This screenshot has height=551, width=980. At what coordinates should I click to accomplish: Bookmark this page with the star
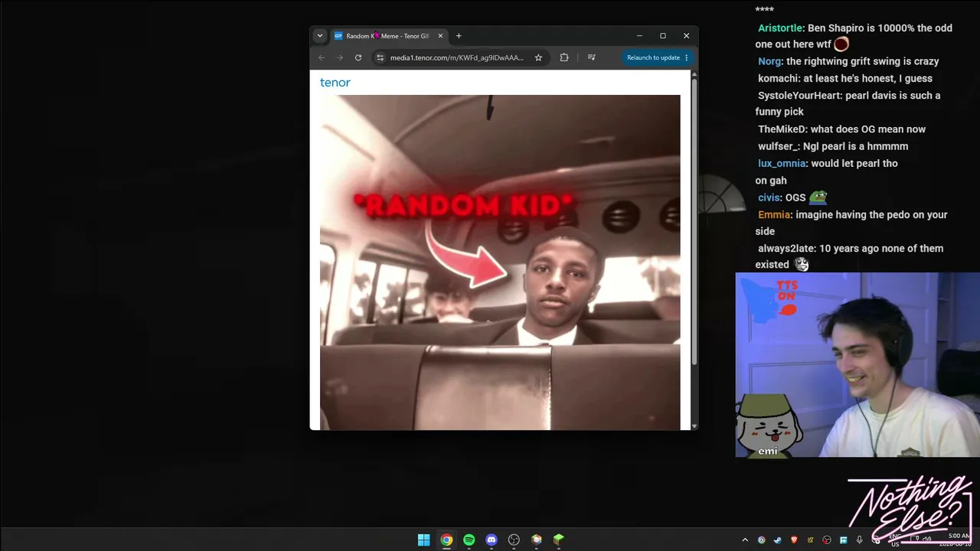538,57
